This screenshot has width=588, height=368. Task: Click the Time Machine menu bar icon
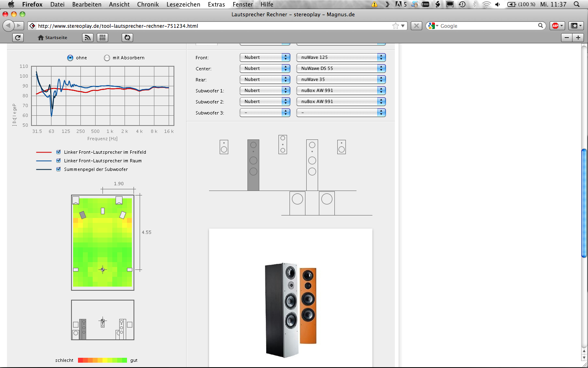(462, 4)
